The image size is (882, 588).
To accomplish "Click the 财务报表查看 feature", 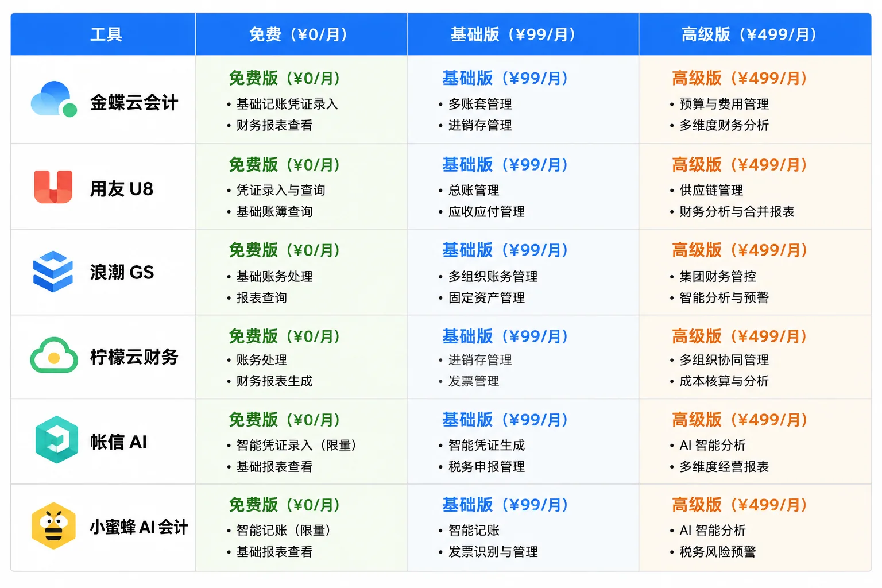I will 274,125.
